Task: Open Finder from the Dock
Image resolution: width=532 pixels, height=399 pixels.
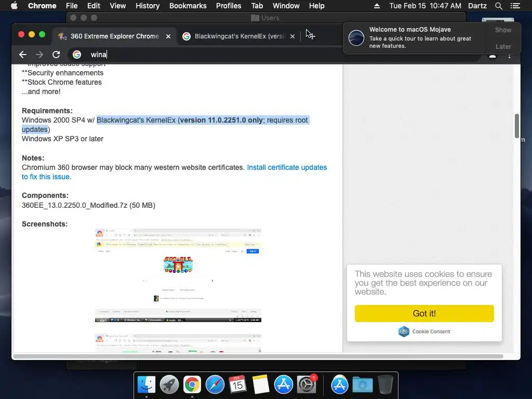Action: coord(147,385)
